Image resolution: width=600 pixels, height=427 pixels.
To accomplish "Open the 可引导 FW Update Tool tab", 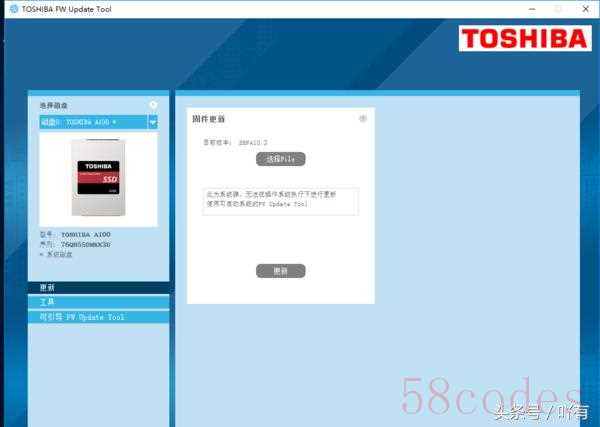I will (x=99, y=317).
